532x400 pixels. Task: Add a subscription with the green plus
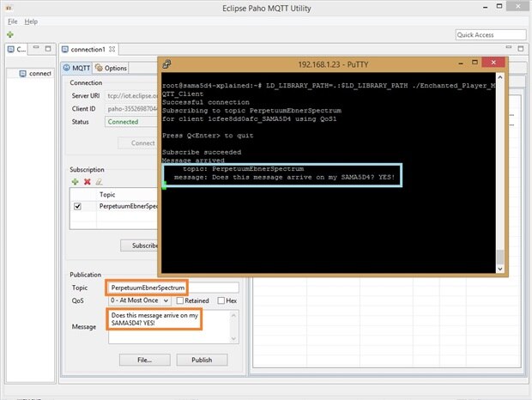click(x=75, y=182)
